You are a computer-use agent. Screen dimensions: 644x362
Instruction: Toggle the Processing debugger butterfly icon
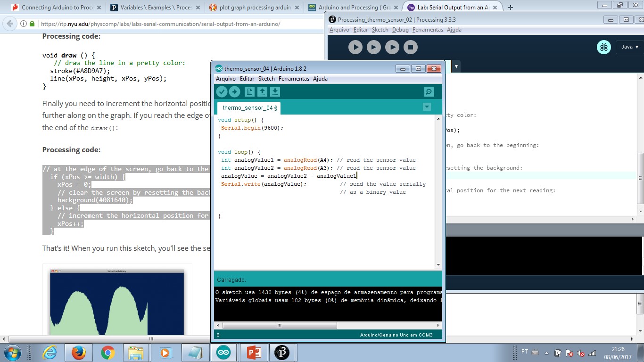tap(604, 47)
